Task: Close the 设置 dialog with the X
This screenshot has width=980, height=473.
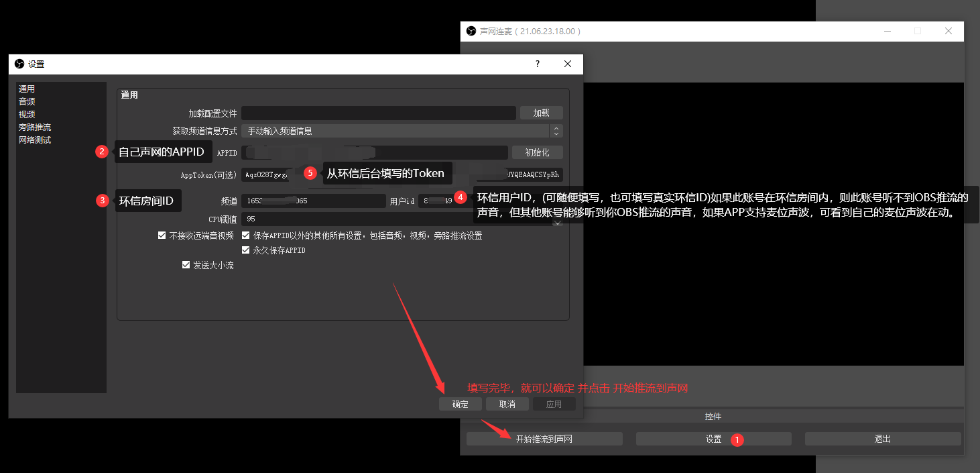Action: 568,64
